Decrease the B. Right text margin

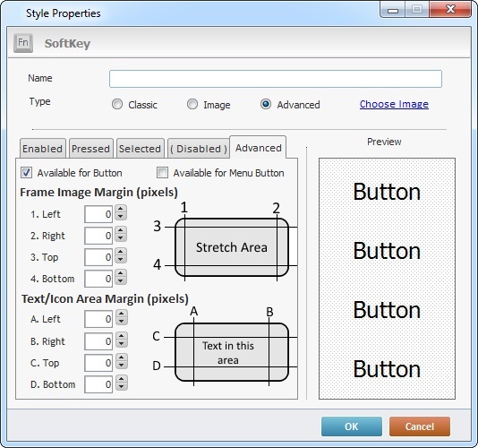(122, 343)
